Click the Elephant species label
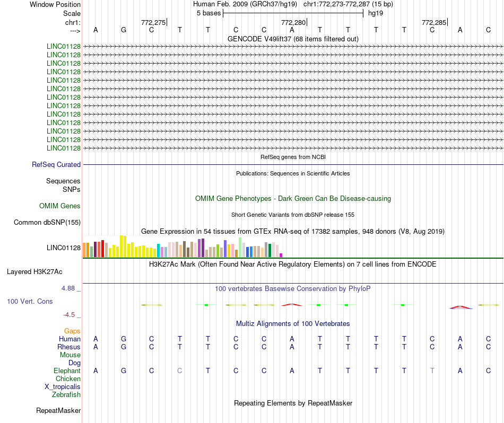Image resolution: width=504 pixels, height=423 pixels. pos(67,371)
